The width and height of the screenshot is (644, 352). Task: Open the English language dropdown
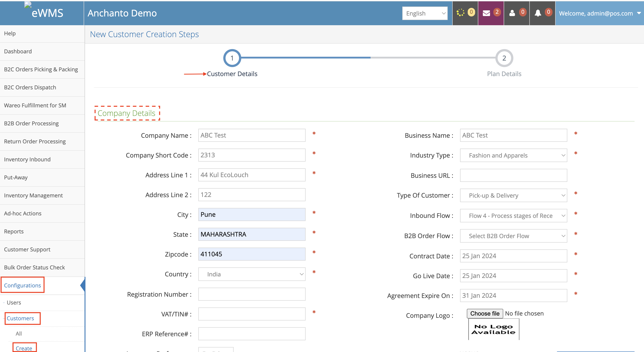click(425, 13)
